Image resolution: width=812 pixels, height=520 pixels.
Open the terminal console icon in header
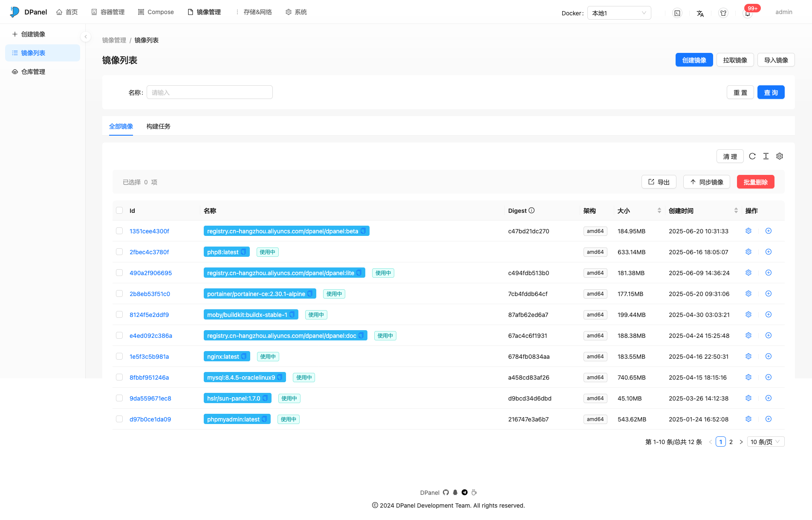click(677, 13)
